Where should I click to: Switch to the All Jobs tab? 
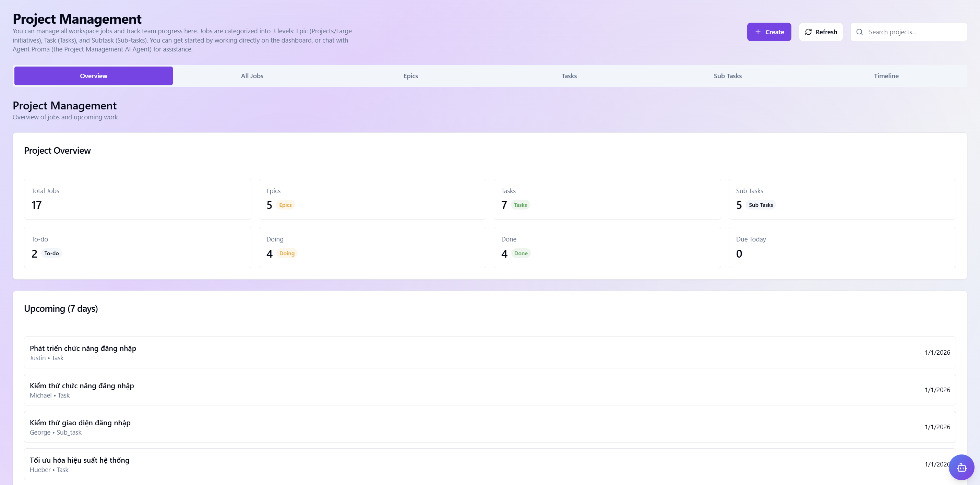(252, 76)
